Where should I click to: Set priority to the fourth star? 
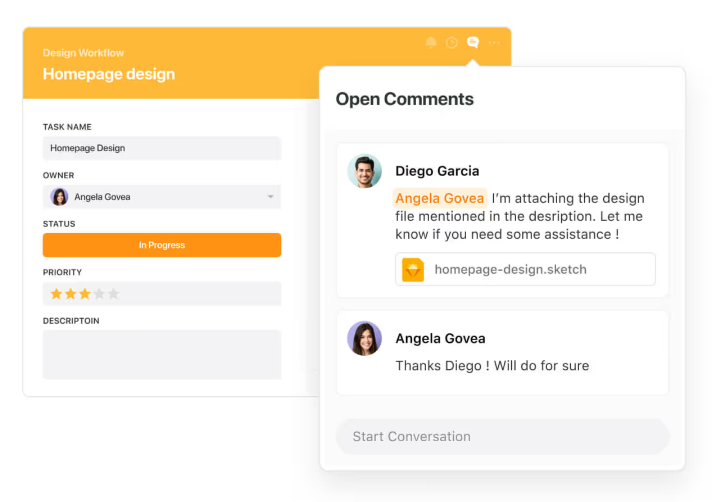99,294
